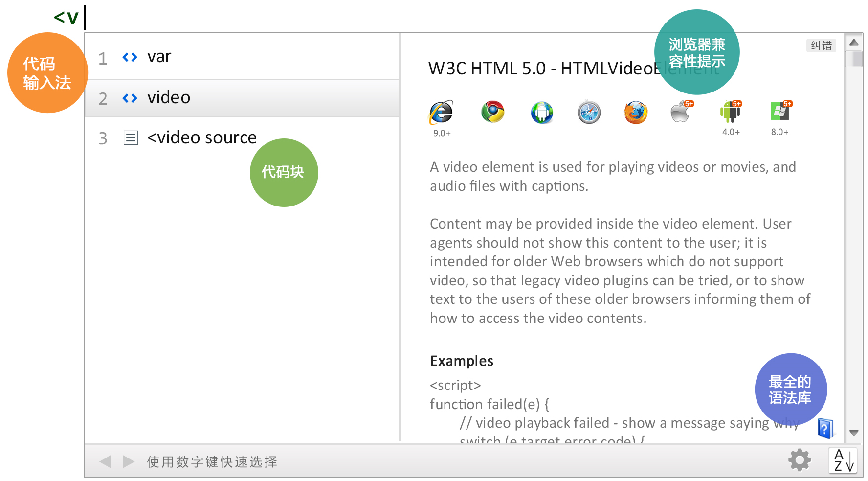
Task: Click the W3C HTML 5.0 documentation title
Action: coord(574,69)
